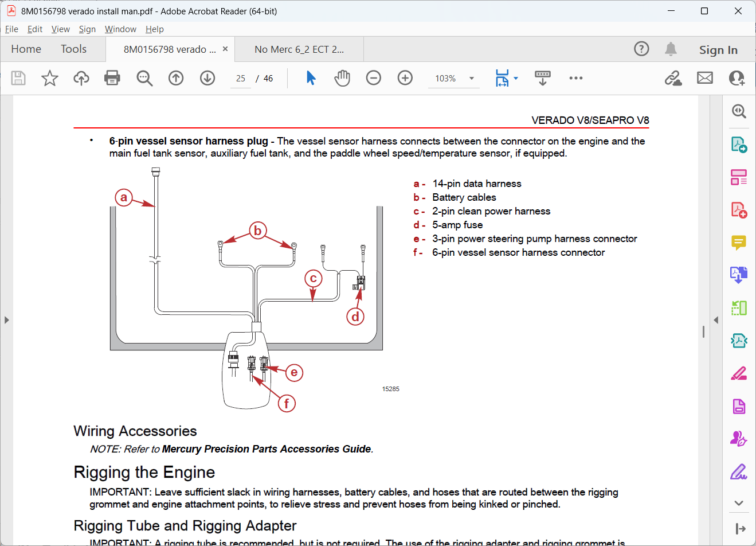
Task: Open the find text magnifier in toolbar
Action: pos(144,78)
